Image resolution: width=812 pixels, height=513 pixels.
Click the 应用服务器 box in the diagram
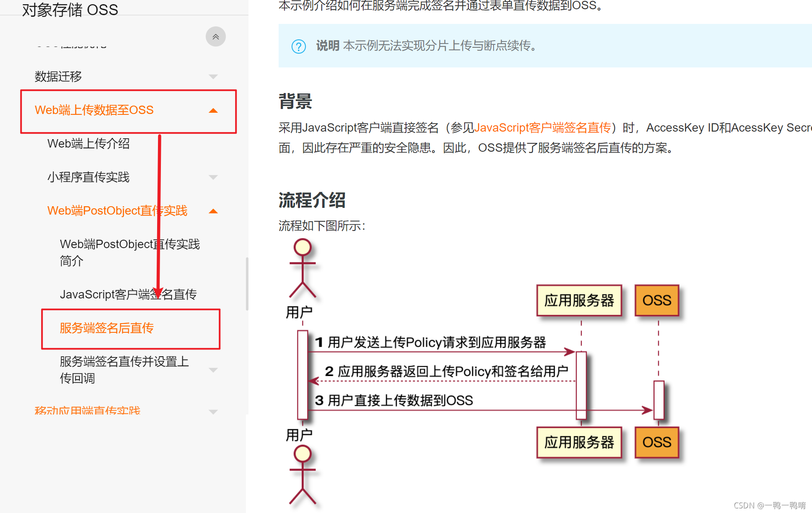580,300
